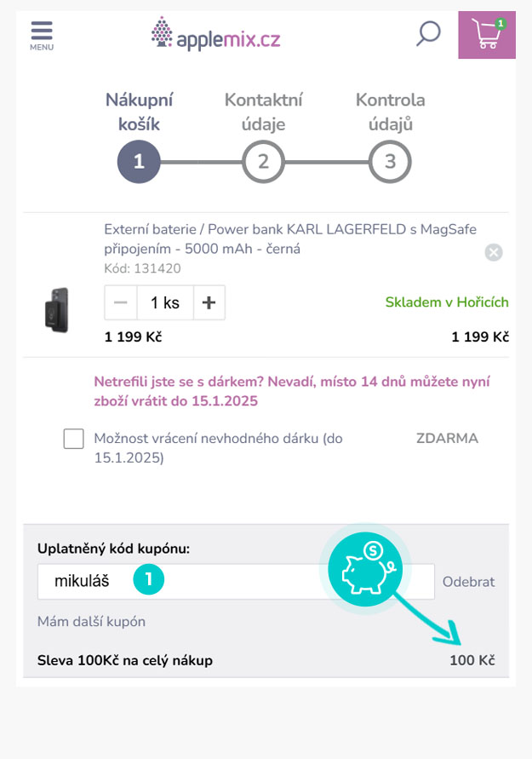Open the Mám další kupón link
The image size is (532, 759).
pos(91,621)
